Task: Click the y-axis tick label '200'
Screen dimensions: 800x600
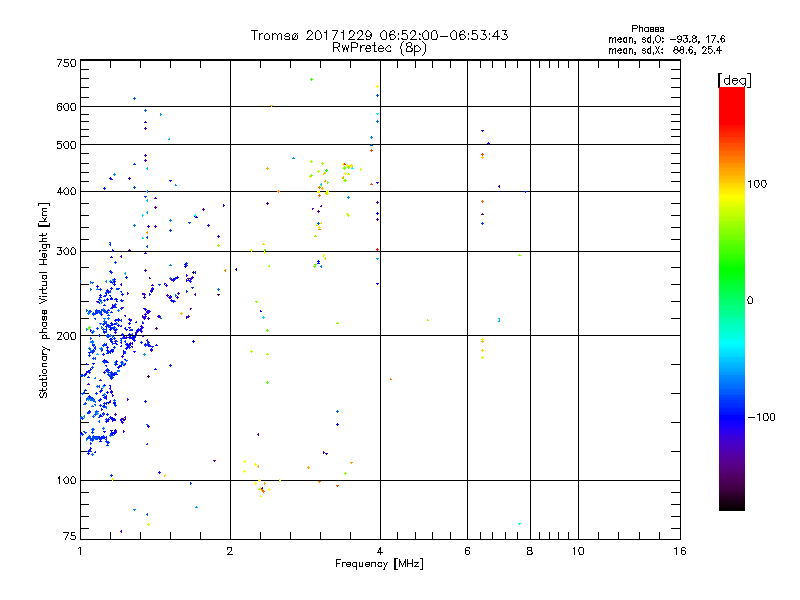Action: point(66,336)
